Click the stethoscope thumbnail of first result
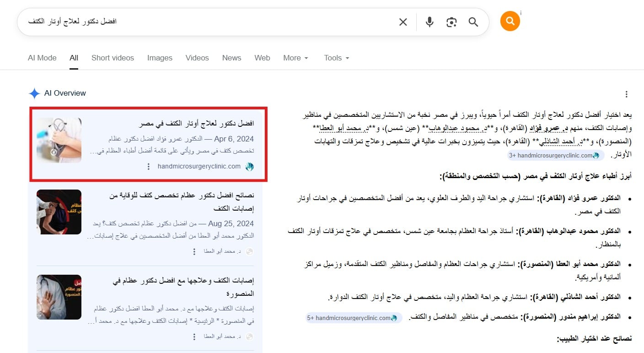 coord(59,140)
